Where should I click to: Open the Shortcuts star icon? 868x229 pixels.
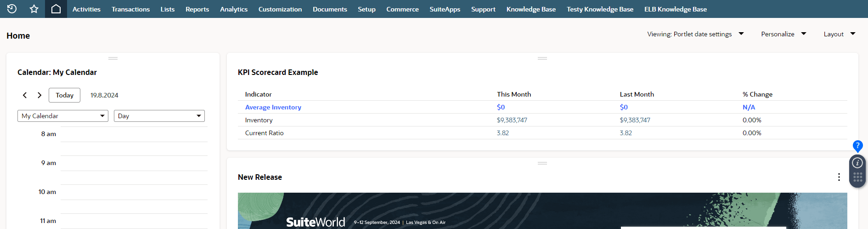click(34, 9)
